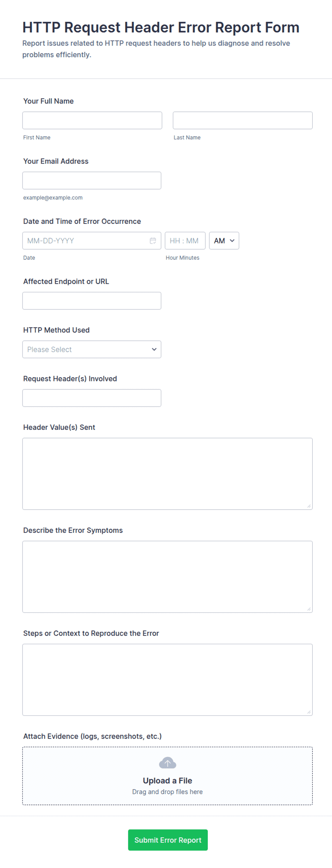Image resolution: width=332 pixels, height=868 pixels.
Task: Select the Affected Endpoint or URL field
Action: [x=92, y=301]
